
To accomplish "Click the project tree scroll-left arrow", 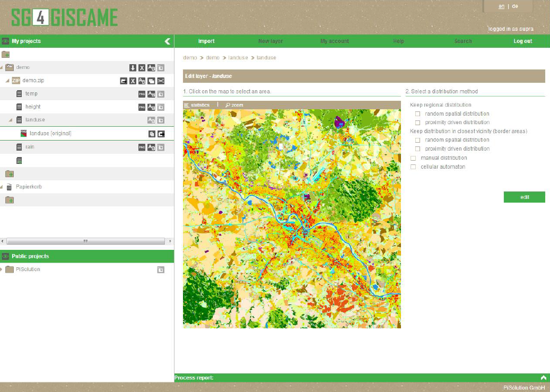I will pyautogui.click(x=3, y=241).
